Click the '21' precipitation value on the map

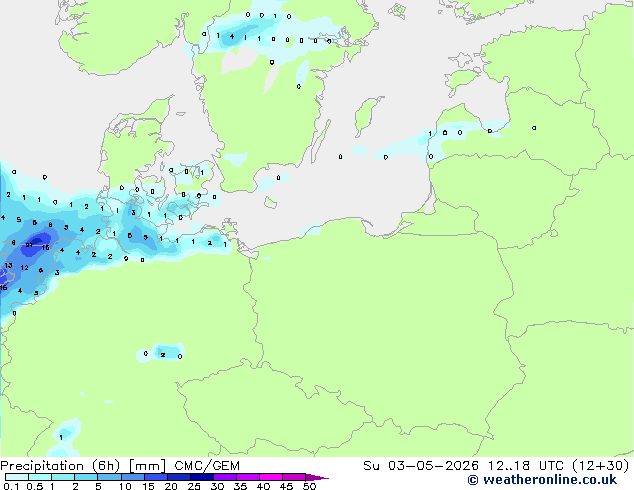29,245
